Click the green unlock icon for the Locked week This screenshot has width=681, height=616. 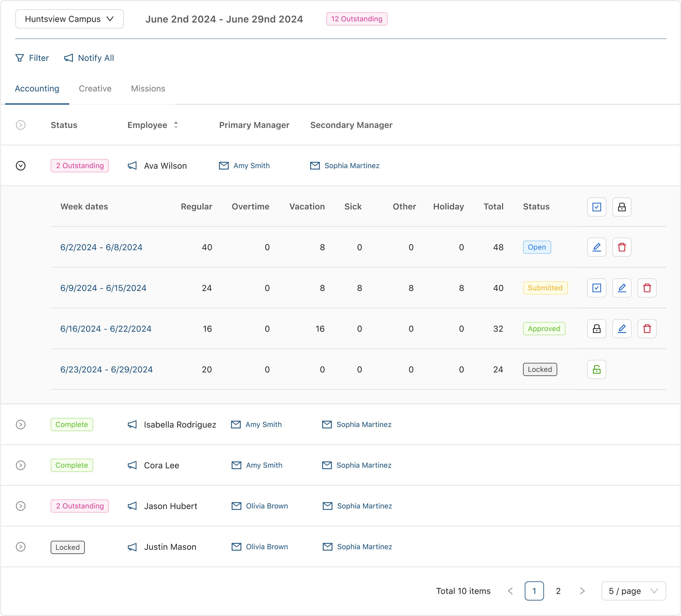pos(597,370)
